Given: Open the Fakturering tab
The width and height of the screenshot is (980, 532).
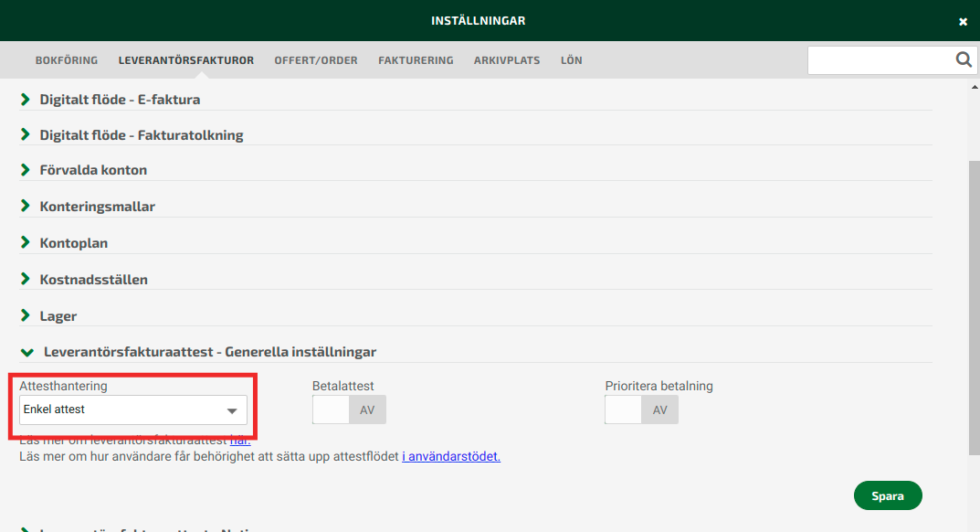Looking at the screenshot, I should pyautogui.click(x=416, y=60).
